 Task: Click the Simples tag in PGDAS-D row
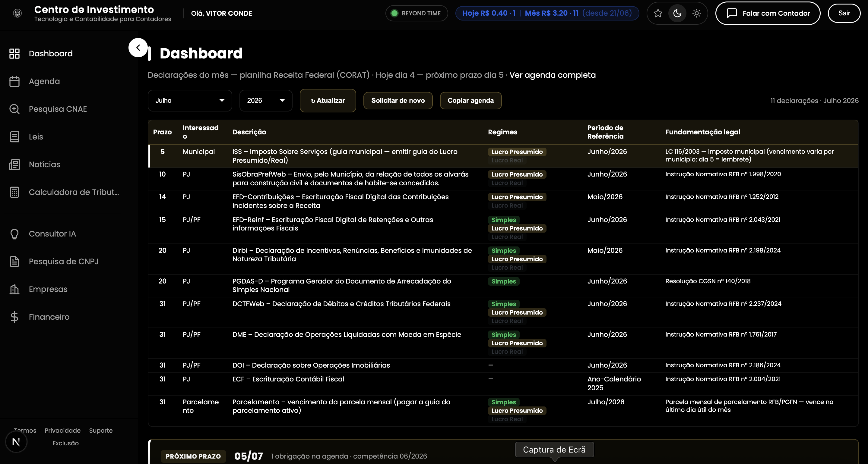tap(503, 281)
